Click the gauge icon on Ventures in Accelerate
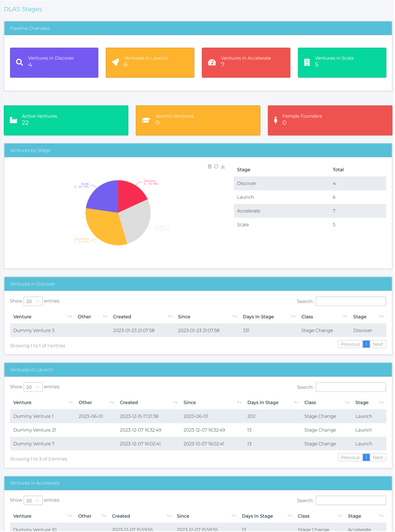 click(x=212, y=62)
